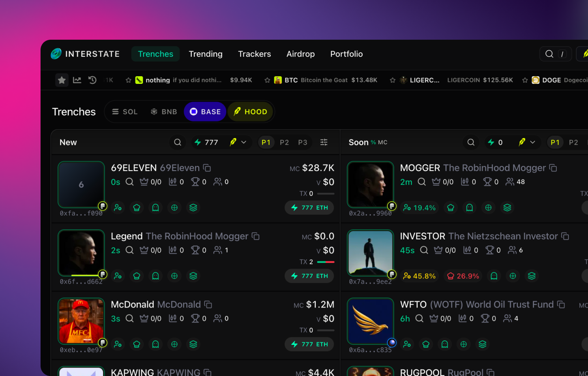Select preset P1 in Soon column
This screenshot has width=588, height=376.
coord(555,142)
